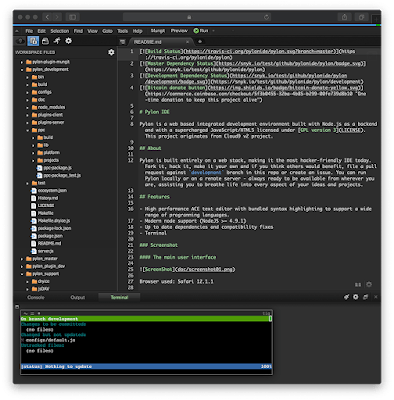
Task: Click the console panel gear icon
Action: click(x=356, y=297)
